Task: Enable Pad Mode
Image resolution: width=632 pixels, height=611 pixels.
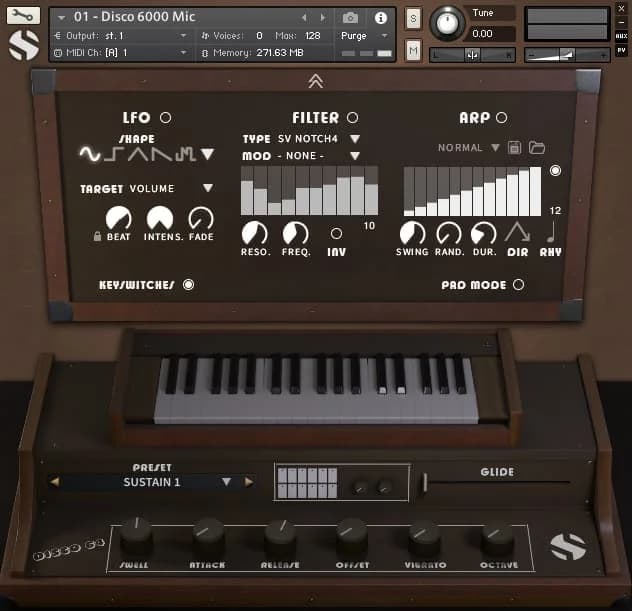Action: [518, 285]
